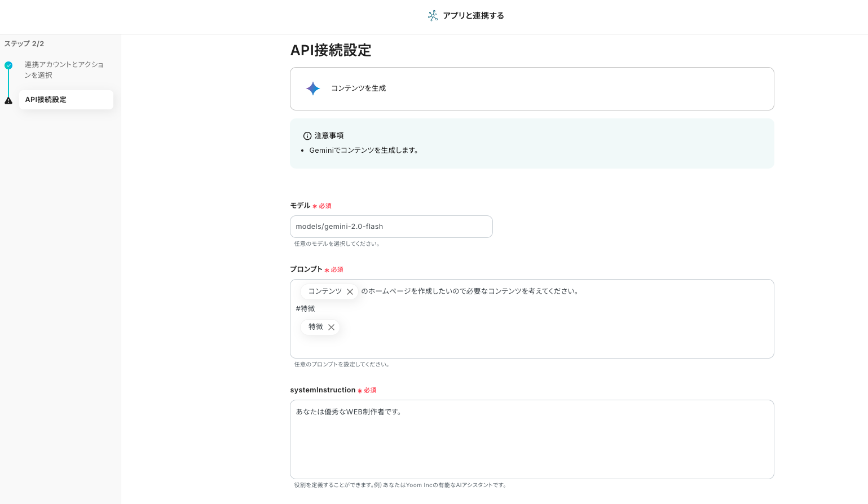Image resolution: width=868 pixels, height=504 pixels.
Task: Go to 連携アカウントとアクションを選択 step
Action: [x=64, y=70]
